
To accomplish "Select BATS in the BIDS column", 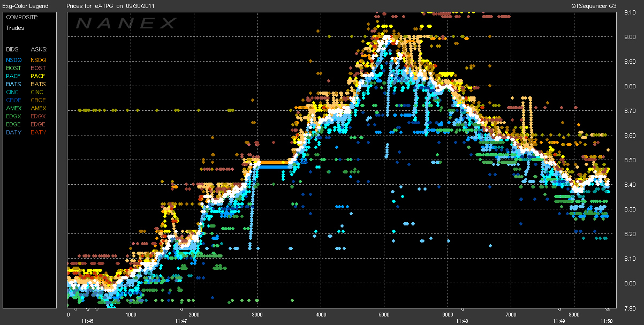I will click(14, 84).
